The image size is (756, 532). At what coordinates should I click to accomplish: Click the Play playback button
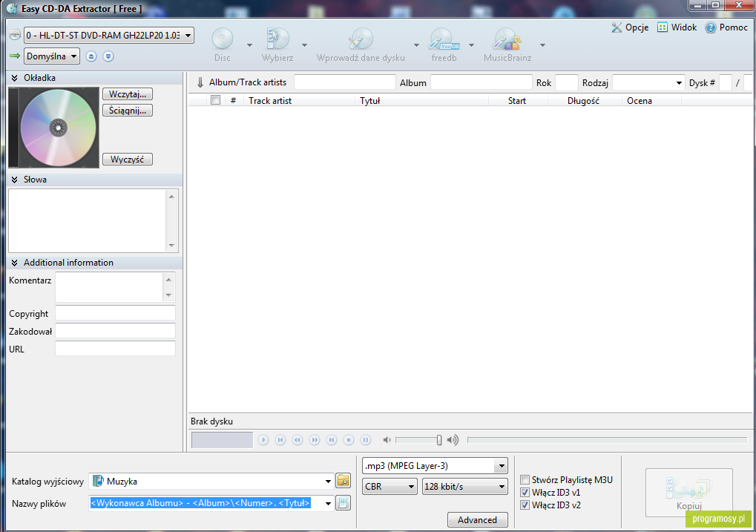coord(263,440)
